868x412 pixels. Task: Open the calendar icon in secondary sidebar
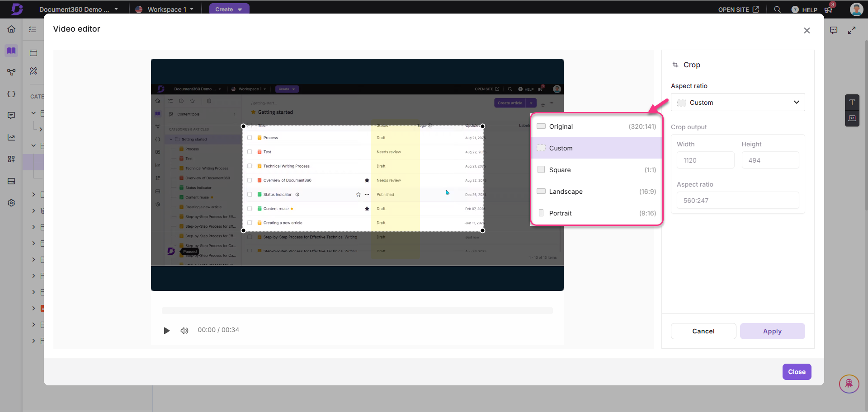33,53
